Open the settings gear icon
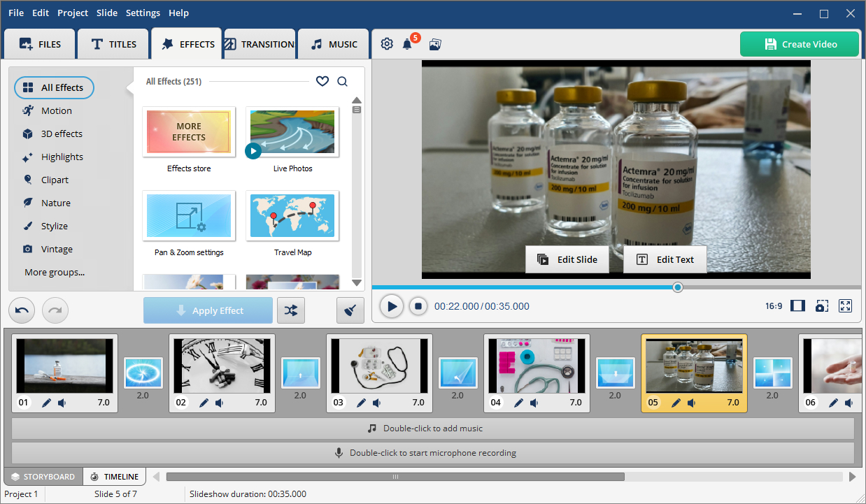Image resolution: width=866 pixels, height=504 pixels. coord(387,44)
